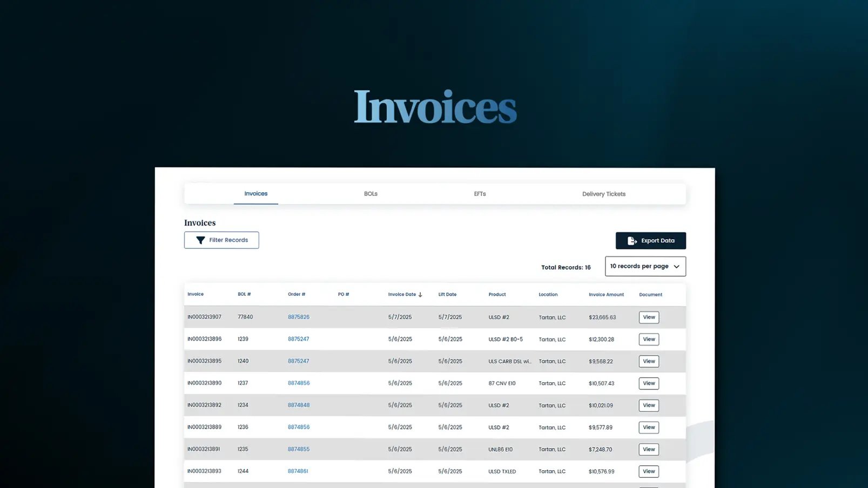Click the BOL # column header
The width and height of the screenshot is (868, 488).
tap(244, 294)
